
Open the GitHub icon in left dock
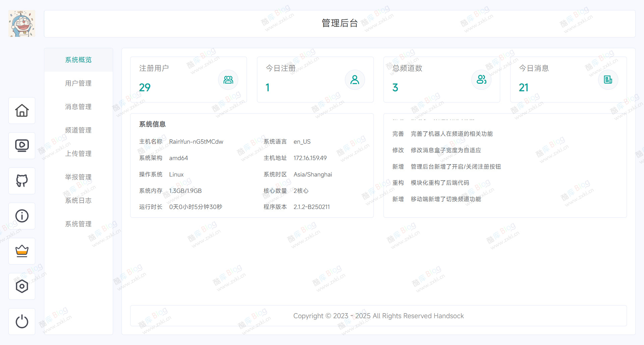click(x=21, y=181)
